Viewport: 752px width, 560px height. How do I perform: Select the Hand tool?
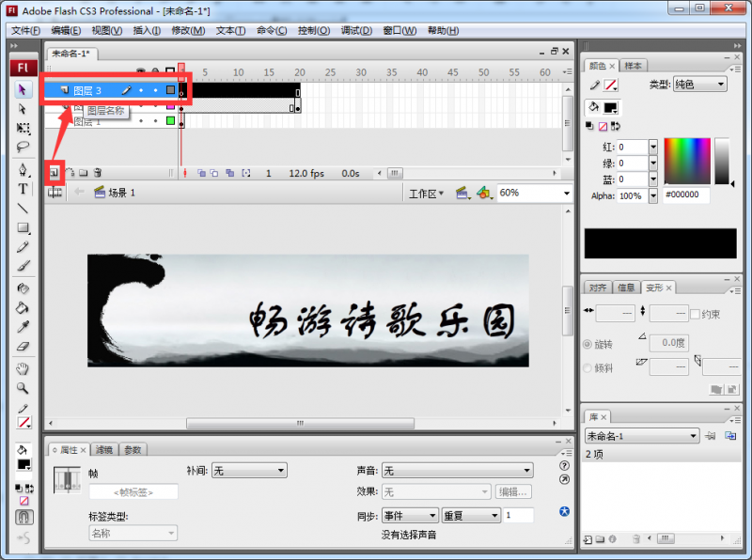tap(22, 368)
